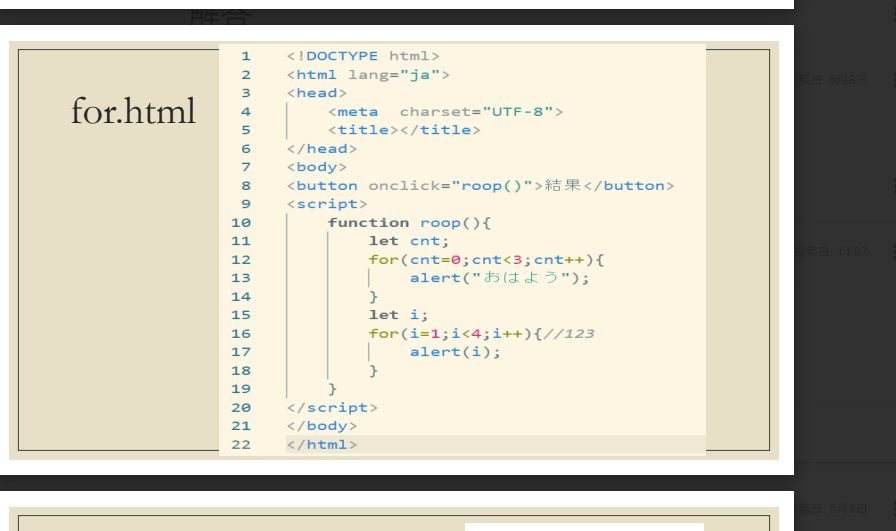This screenshot has width=896, height=531.
Task: Click the opening <head> tag line
Action: click(317, 93)
